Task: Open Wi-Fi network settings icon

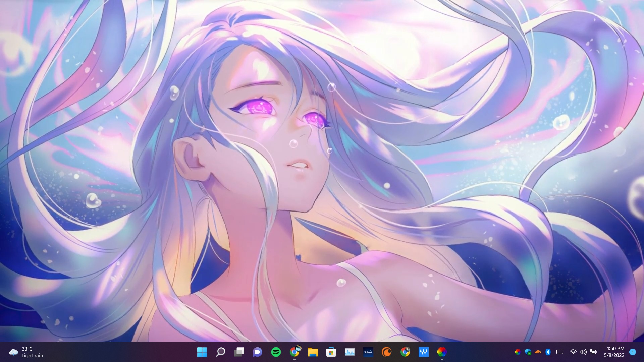Action: point(573,352)
